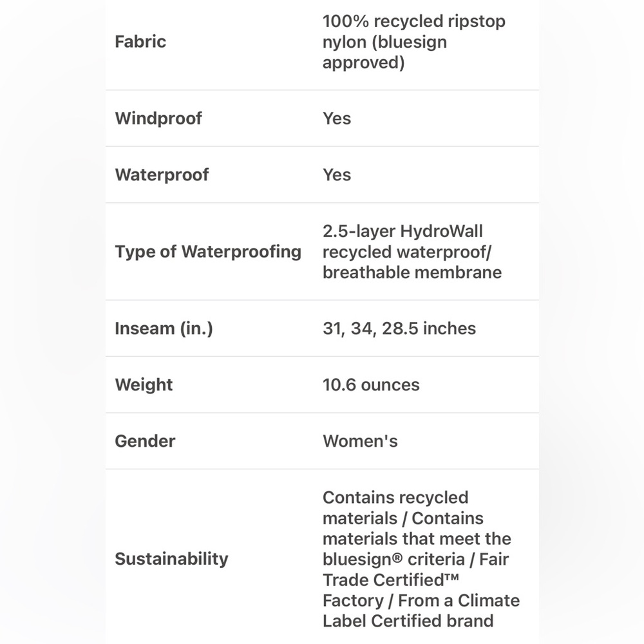Select the Women's gender value

tap(360, 441)
